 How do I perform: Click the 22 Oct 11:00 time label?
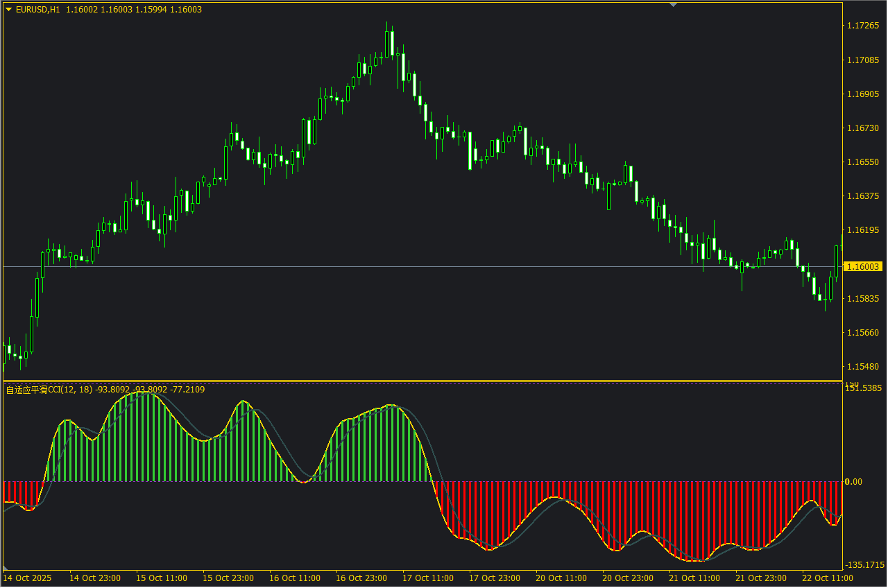[x=828, y=578]
